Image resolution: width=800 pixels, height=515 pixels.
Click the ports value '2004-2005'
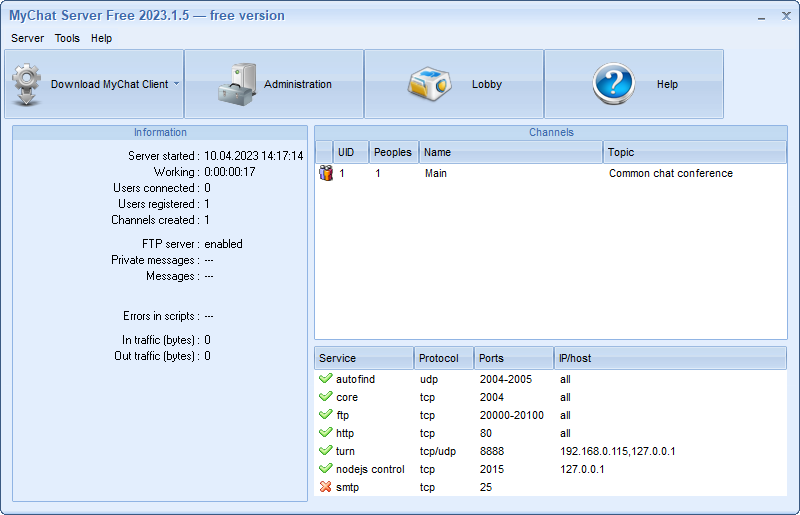tap(506, 379)
